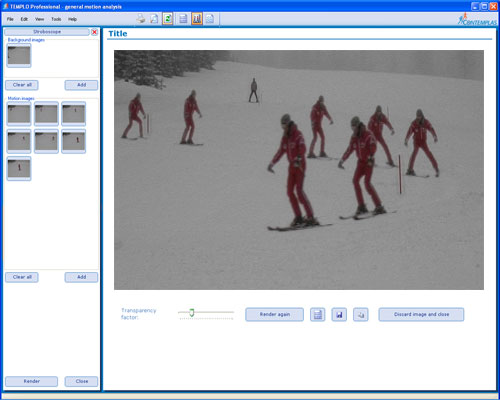Click the green refresh arrows toolbar icon
Screen dimensions: 500x400
(168, 19)
